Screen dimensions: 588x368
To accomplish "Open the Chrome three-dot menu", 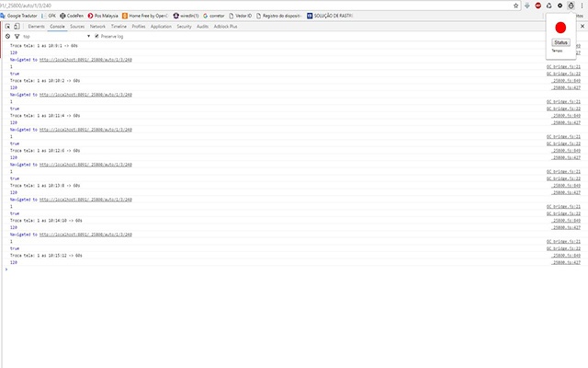I will coord(582,6).
